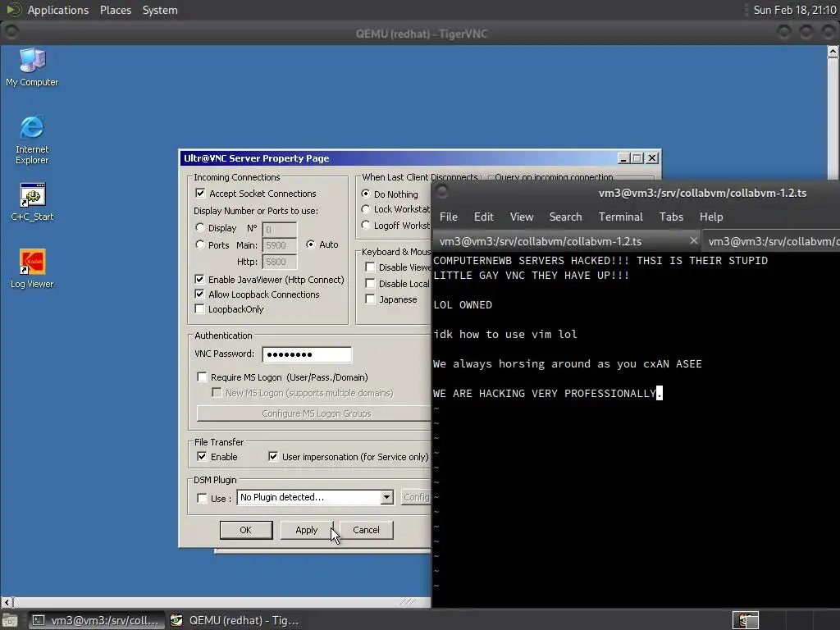Open the System menu
The height and width of the screenshot is (630, 840).
pyautogui.click(x=160, y=10)
